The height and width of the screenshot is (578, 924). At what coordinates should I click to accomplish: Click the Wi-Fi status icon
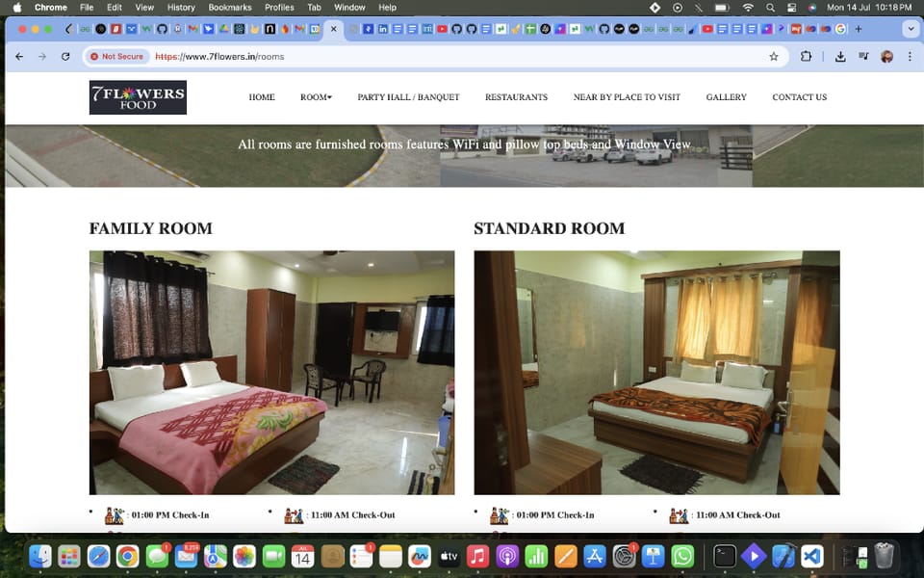[748, 8]
